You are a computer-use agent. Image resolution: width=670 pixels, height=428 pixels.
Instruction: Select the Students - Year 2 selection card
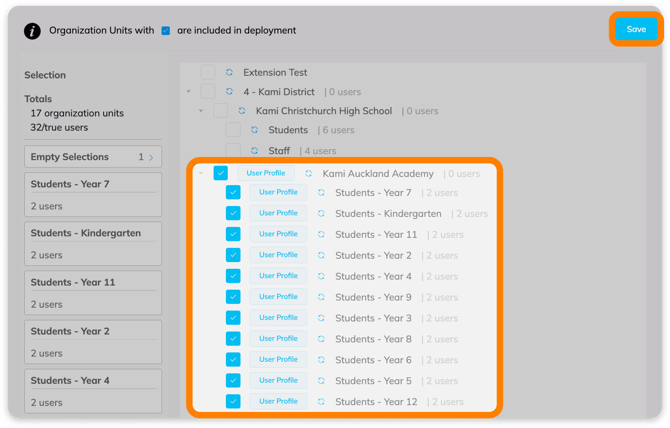click(93, 342)
